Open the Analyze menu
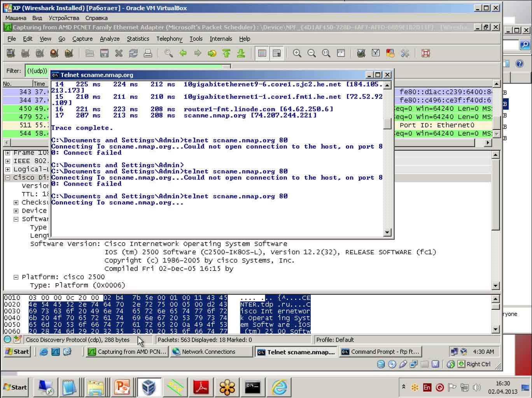This screenshot has height=398, width=532. point(110,38)
